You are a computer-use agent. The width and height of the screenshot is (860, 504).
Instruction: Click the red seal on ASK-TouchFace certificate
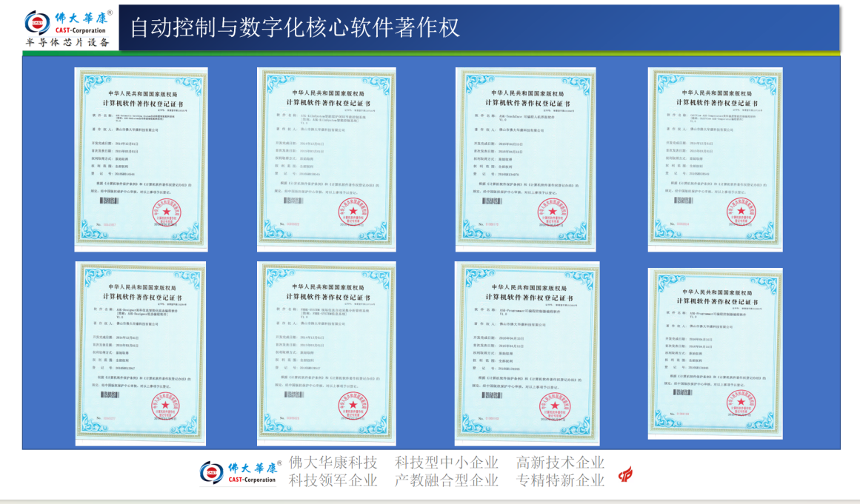coord(553,212)
